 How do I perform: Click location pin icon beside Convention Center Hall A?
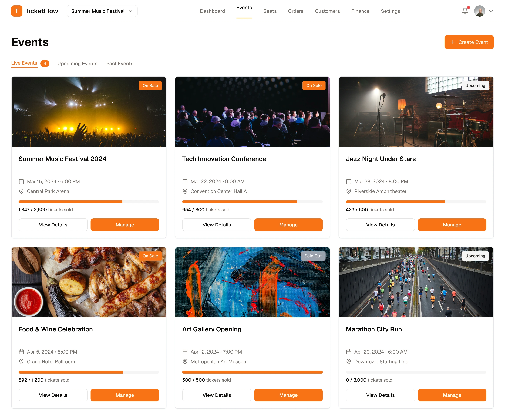point(185,191)
